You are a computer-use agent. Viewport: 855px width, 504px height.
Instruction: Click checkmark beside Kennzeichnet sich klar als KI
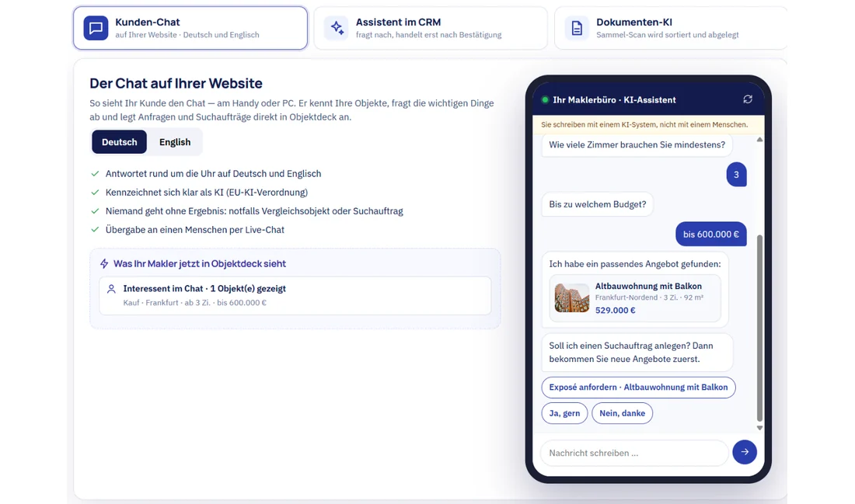coord(95,193)
